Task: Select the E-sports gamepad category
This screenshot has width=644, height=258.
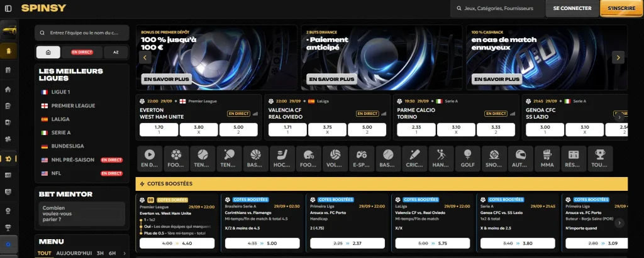Action: point(362,158)
